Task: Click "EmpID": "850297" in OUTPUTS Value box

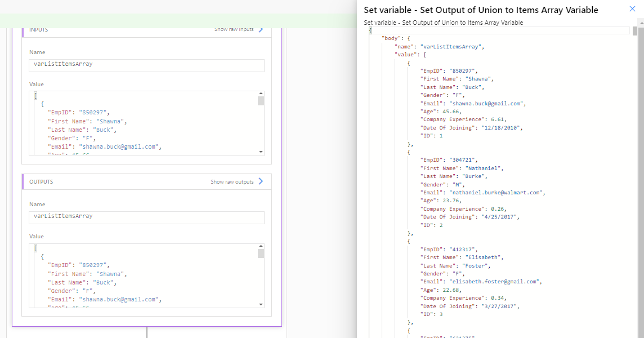Action: [78, 265]
